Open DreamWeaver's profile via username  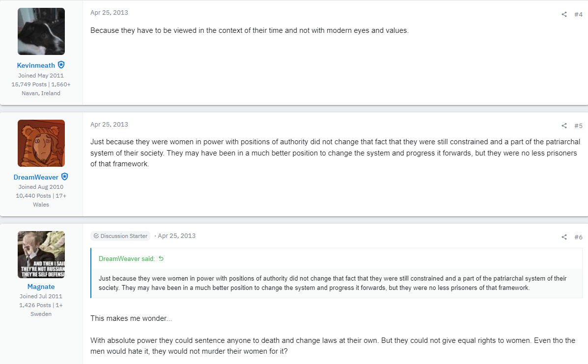[x=36, y=177]
